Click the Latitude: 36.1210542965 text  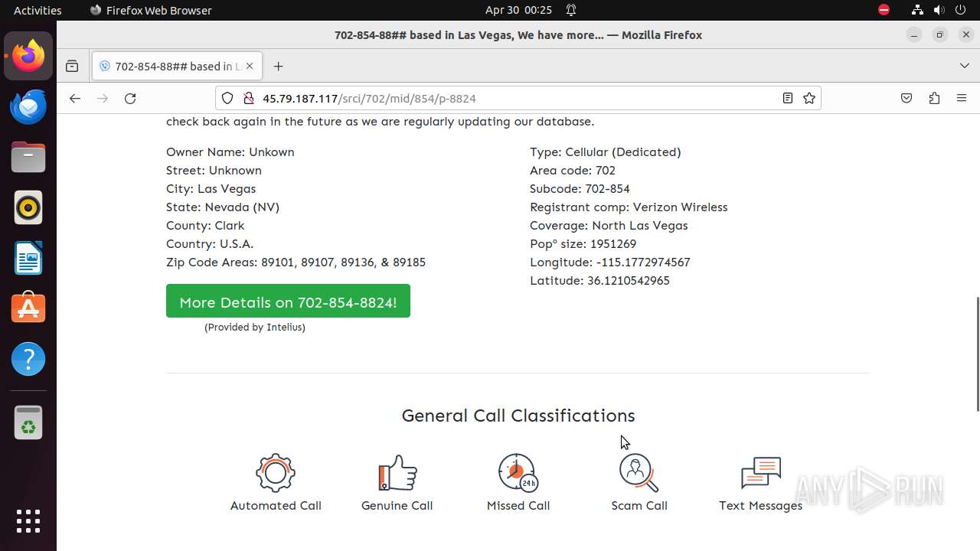tap(599, 281)
